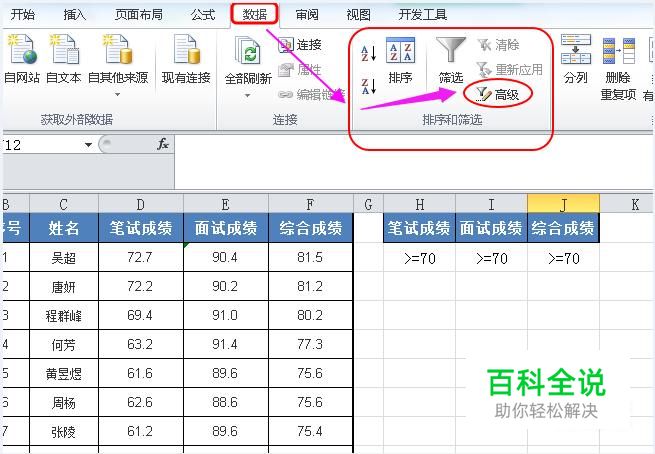
Task: Expand 自其他来源 dropdown arrow
Action: [x=118, y=95]
